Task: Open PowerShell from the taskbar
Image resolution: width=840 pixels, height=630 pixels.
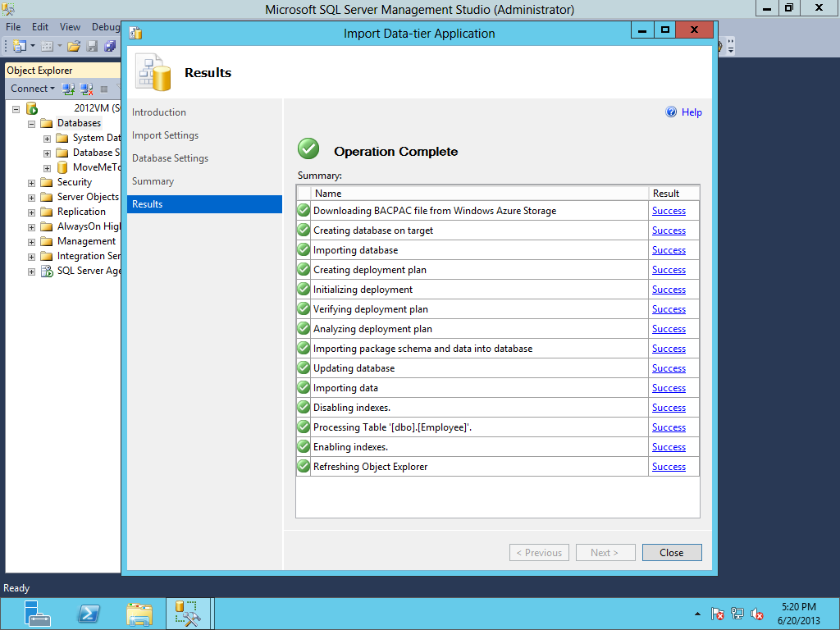Action: tap(89, 614)
